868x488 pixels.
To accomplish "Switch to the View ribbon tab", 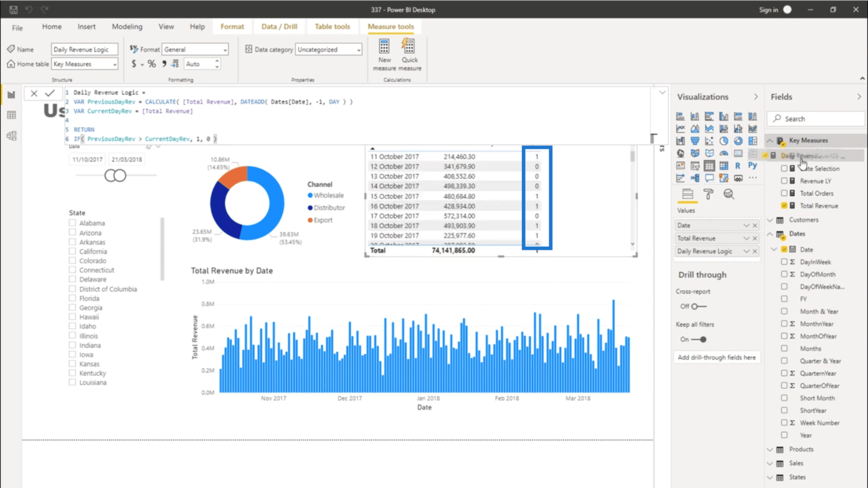I will point(166,26).
